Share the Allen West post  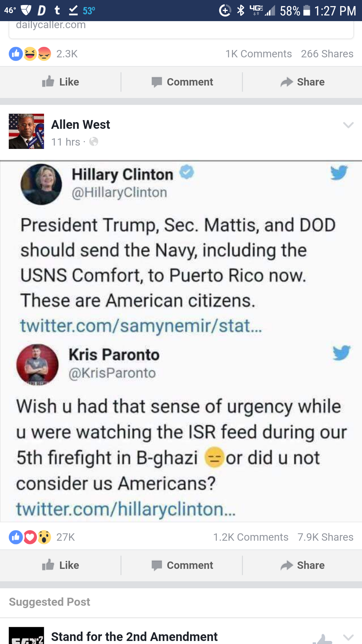tap(302, 565)
